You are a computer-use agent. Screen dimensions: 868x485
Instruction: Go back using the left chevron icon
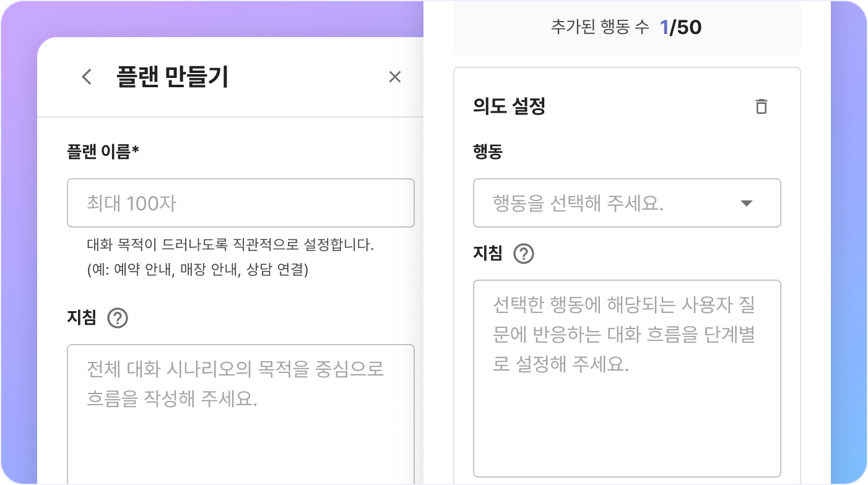[x=87, y=77]
